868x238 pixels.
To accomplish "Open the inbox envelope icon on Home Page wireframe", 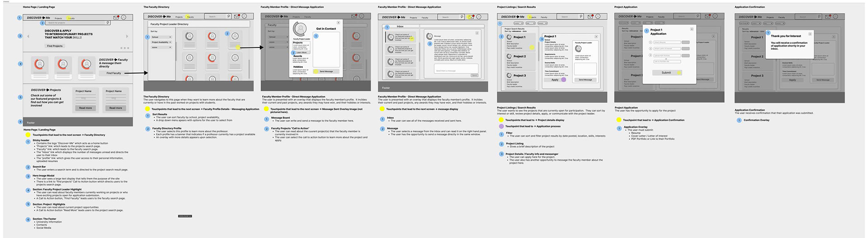I will (116, 17).
